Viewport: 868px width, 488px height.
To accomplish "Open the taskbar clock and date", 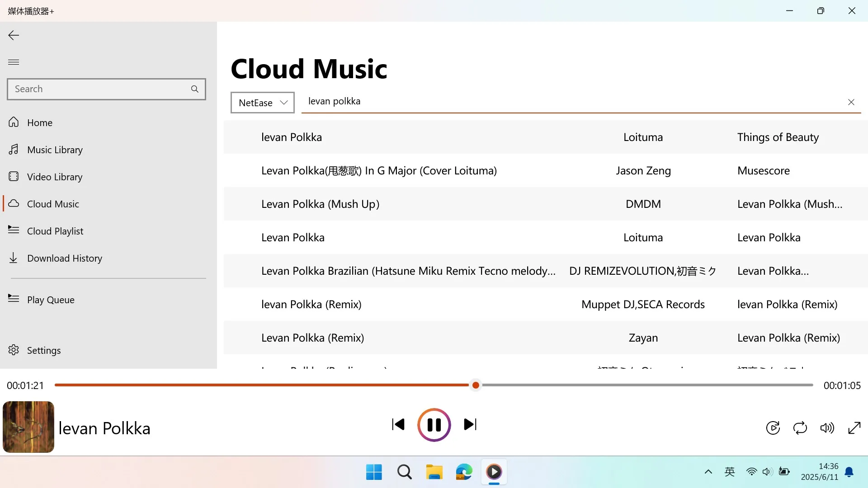I will pos(820,472).
